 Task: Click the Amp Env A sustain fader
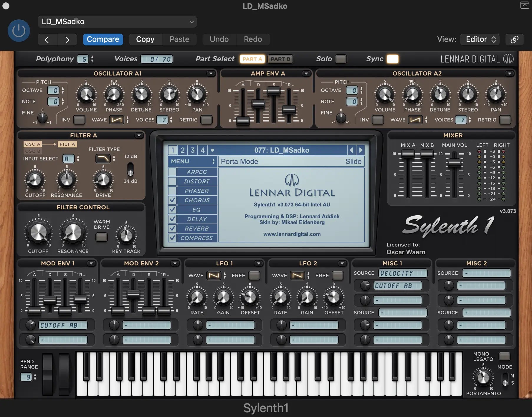tap(274, 90)
